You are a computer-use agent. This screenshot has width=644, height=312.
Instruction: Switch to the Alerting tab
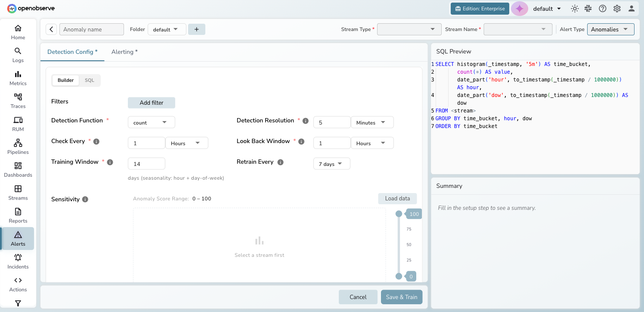[x=124, y=51]
